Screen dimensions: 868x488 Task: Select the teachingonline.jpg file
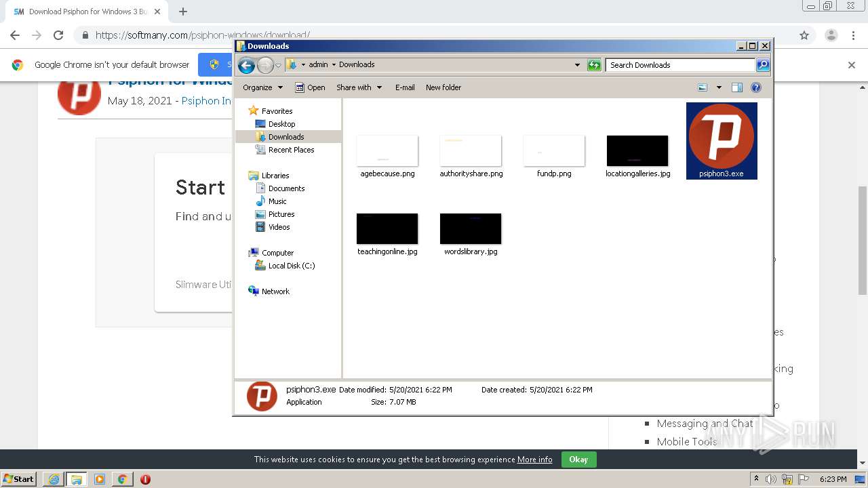click(387, 234)
